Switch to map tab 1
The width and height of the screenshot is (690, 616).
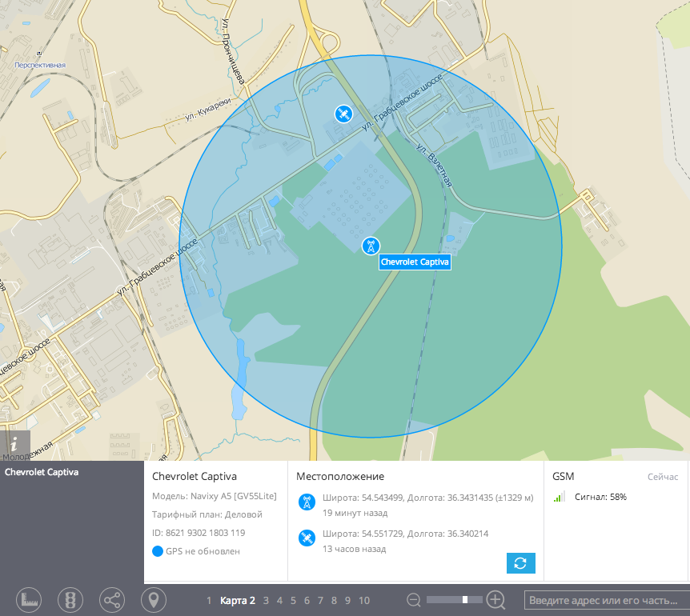[209, 600]
